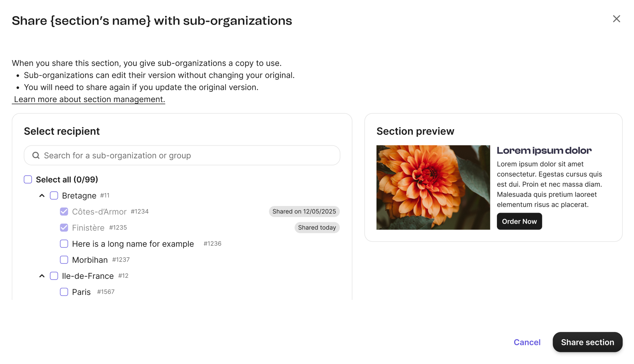634x364 pixels.
Task: Check the Bretagne checkbox
Action: click(54, 196)
